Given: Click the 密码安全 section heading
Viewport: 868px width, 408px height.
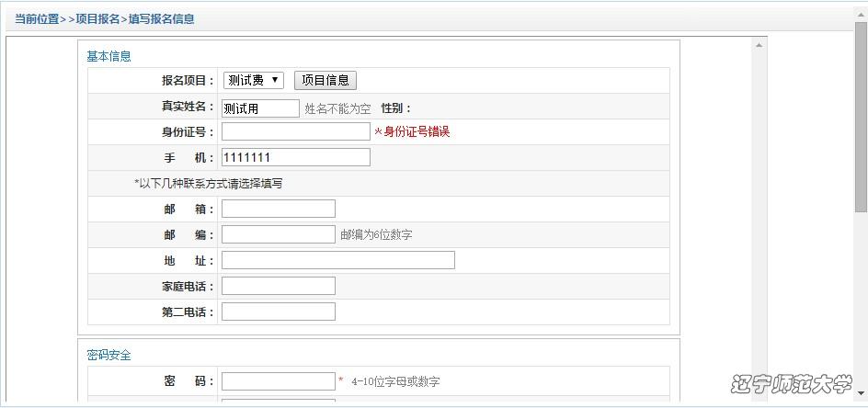Looking at the screenshot, I should [x=108, y=355].
